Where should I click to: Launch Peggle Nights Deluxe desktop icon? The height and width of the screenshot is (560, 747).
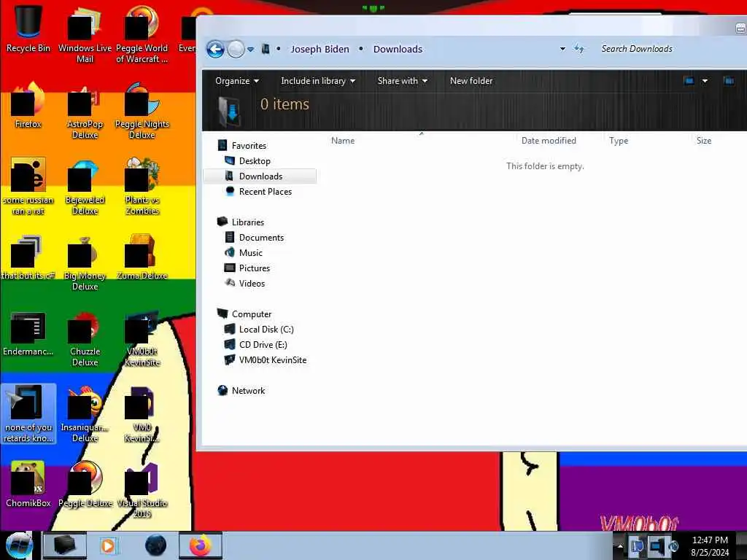click(142, 112)
